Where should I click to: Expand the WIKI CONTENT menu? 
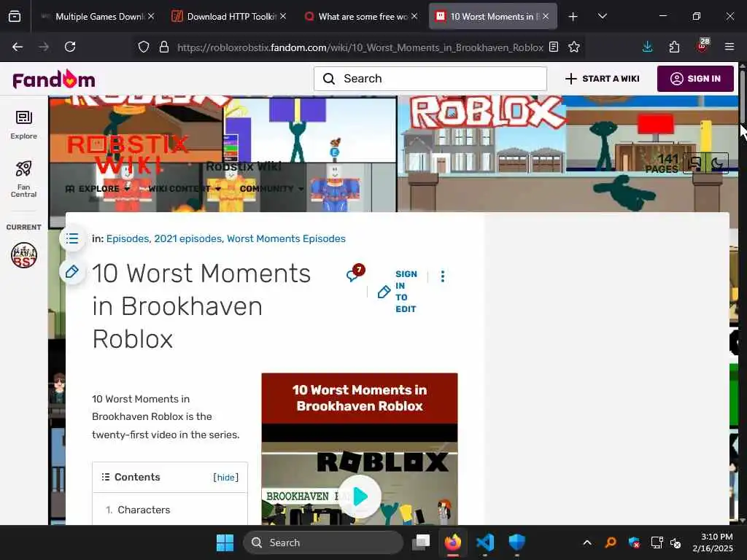pos(185,189)
